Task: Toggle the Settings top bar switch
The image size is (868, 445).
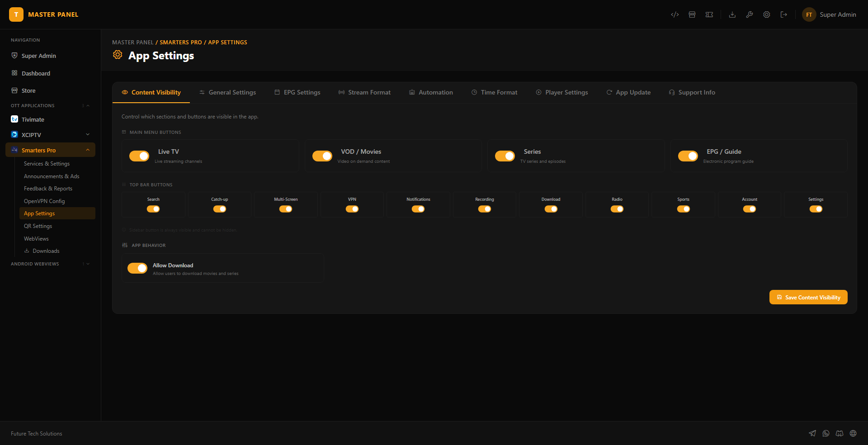Action: pyautogui.click(x=816, y=209)
